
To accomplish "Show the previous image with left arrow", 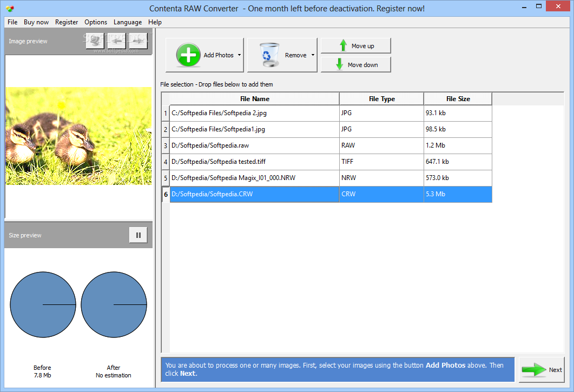I will [x=117, y=41].
